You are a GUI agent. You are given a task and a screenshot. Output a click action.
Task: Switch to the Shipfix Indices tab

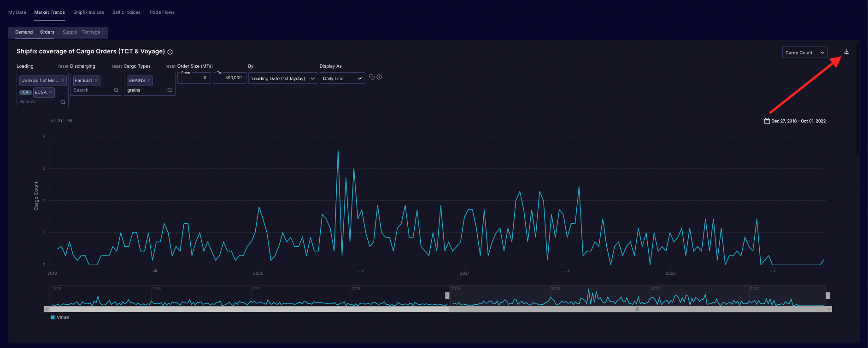click(88, 12)
